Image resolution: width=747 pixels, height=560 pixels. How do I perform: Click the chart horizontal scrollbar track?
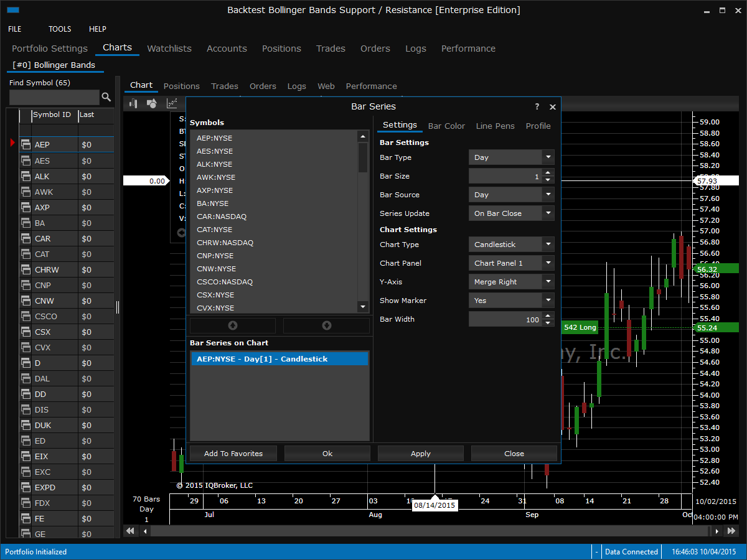click(x=431, y=531)
